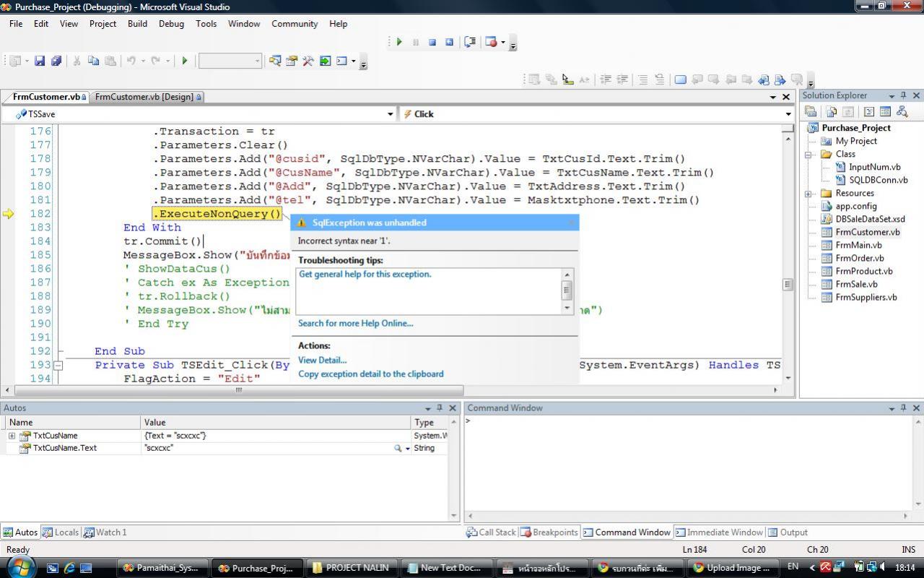Click the code editor vertical scrollbar thumb
The image size is (924, 578).
pyautogui.click(x=788, y=284)
